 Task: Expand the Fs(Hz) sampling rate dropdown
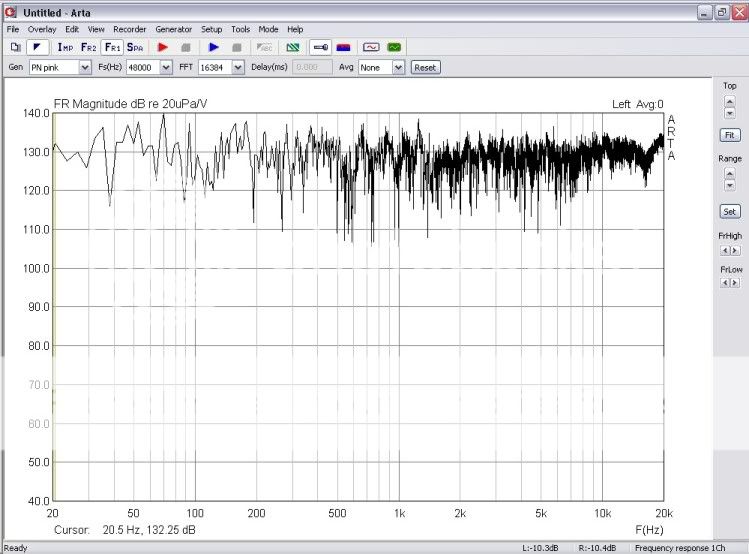point(166,67)
